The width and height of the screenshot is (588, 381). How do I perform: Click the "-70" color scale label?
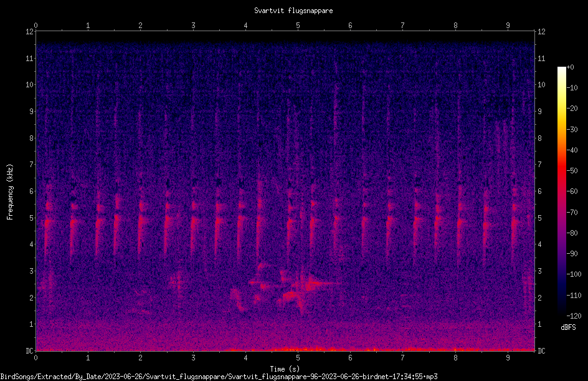572,213
